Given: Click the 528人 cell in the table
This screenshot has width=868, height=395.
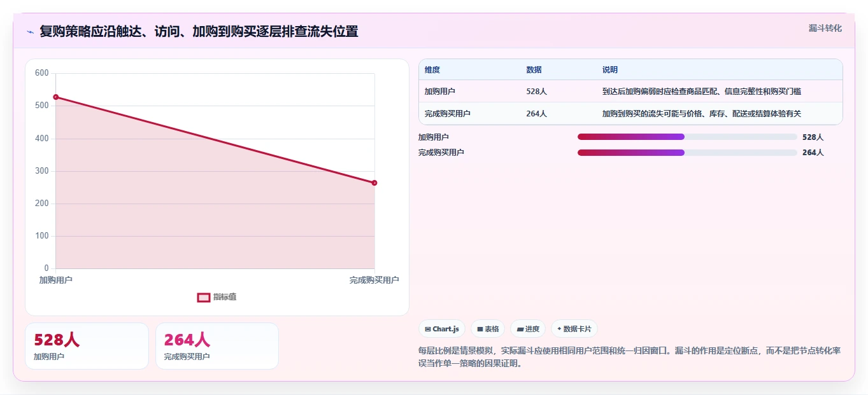Looking at the screenshot, I should [x=537, y=92].
